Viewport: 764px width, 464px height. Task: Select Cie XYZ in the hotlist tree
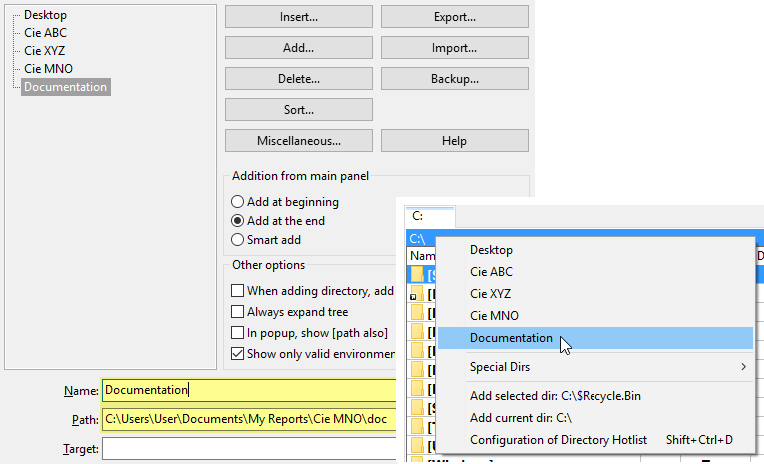point(45,51)
